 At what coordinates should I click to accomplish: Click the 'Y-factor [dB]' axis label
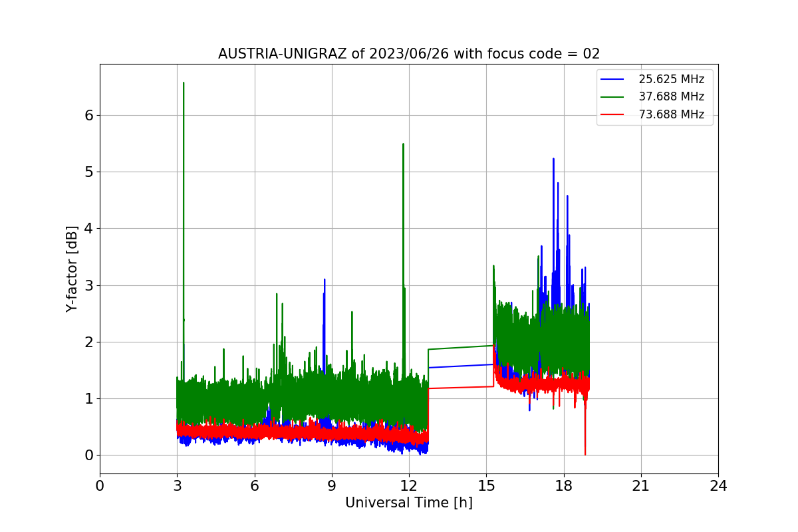(72, 269)
